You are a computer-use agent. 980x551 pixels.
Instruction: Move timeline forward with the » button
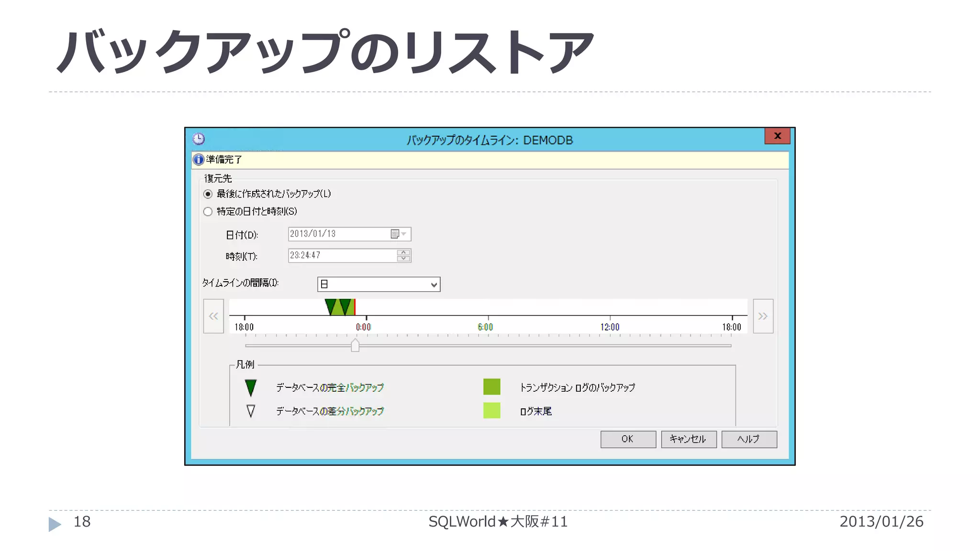[763, 316]
